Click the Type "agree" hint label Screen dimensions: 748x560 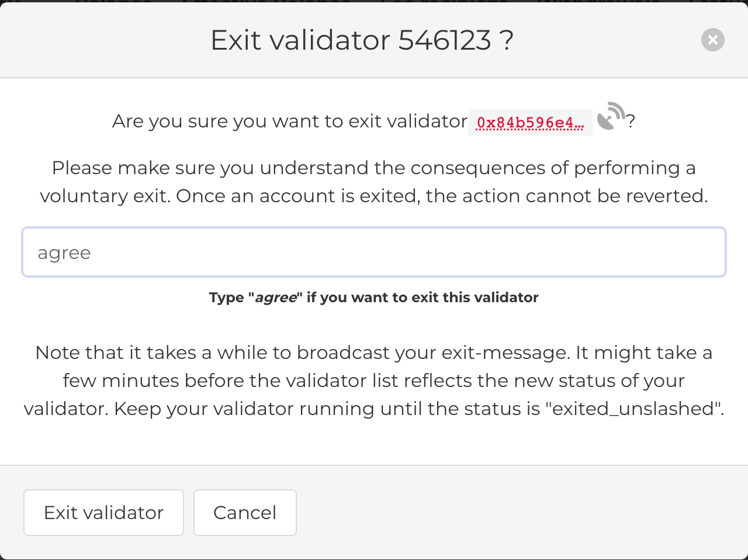tap(374, 298)
